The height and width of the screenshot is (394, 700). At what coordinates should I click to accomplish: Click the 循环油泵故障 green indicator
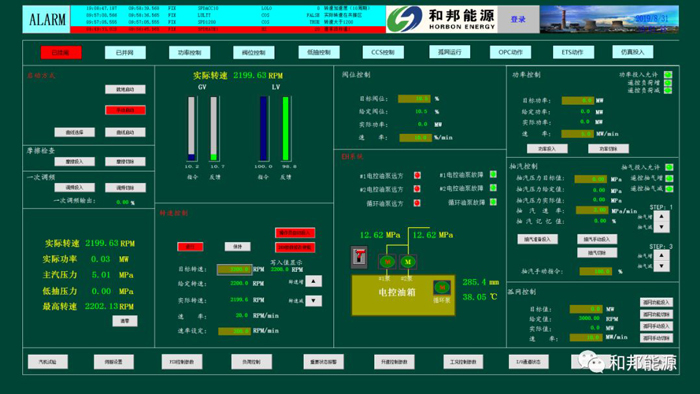point(493,202)
